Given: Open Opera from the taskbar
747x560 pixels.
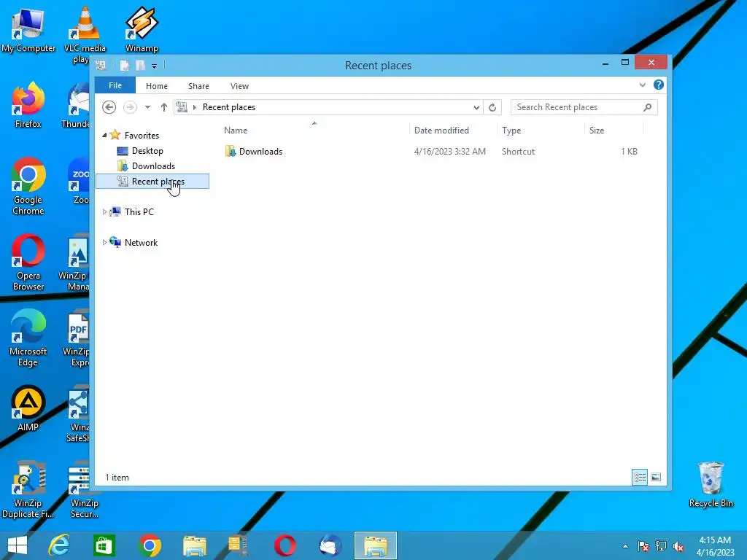Looking at the screenshot, I should [285, 545].
